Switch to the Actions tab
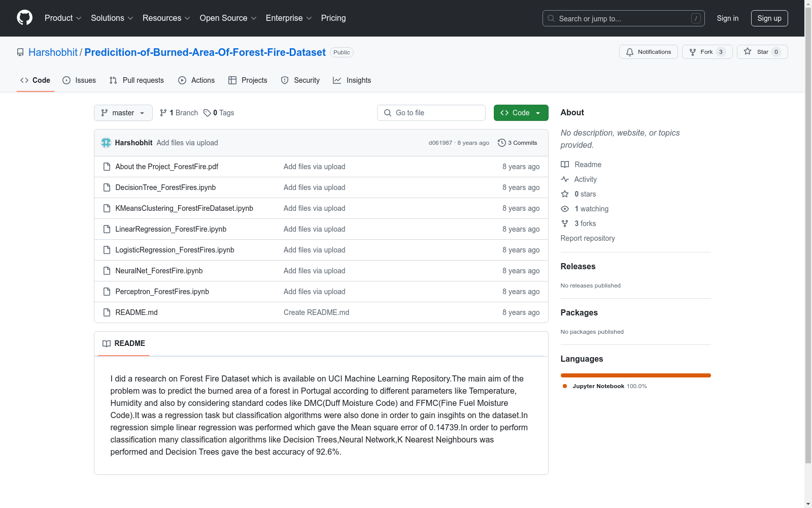The height and width of the screenshot is (508, 812). tap(196, 80)
